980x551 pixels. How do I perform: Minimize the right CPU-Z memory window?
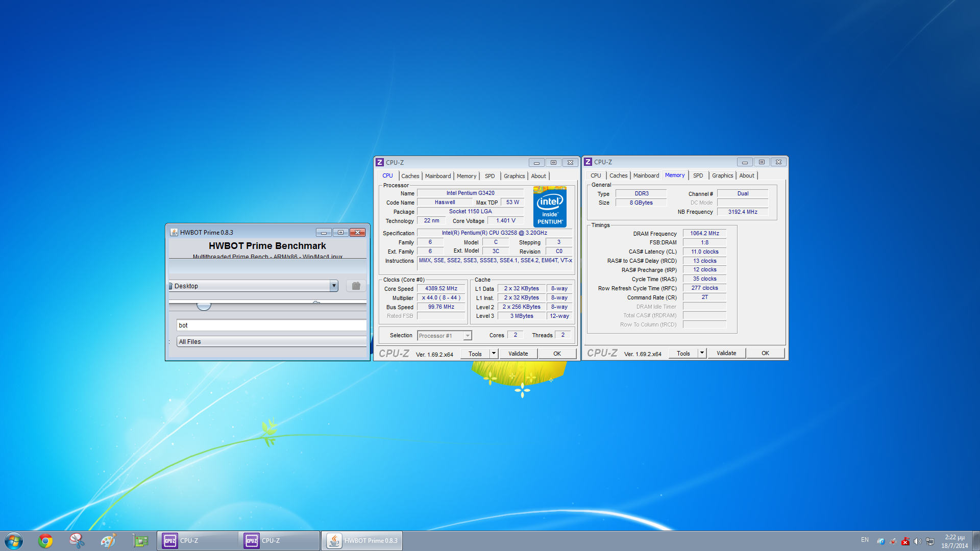point(745,162)
